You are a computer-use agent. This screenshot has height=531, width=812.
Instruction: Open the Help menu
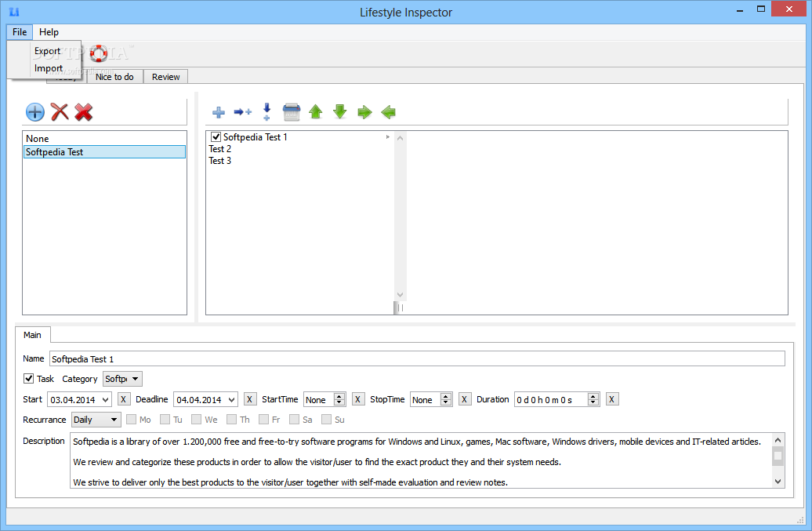pyautogui.click(x=49, y=32)
